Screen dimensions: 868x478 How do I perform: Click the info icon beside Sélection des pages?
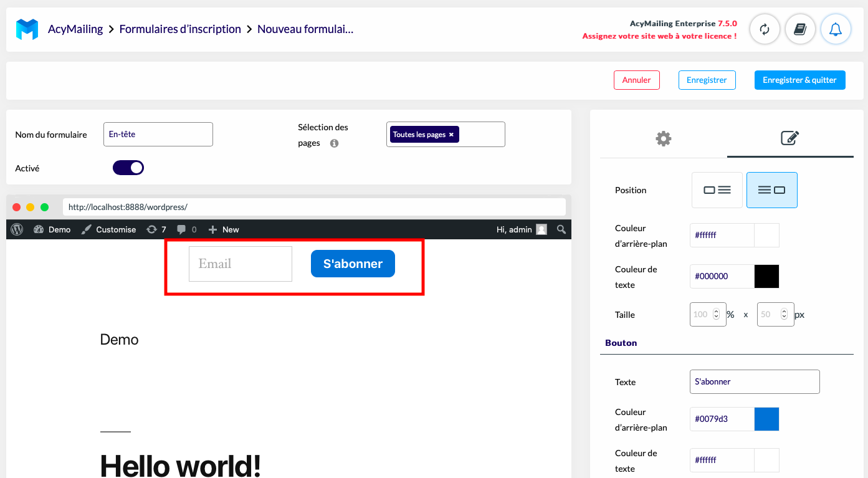click(x=334, y=143)
